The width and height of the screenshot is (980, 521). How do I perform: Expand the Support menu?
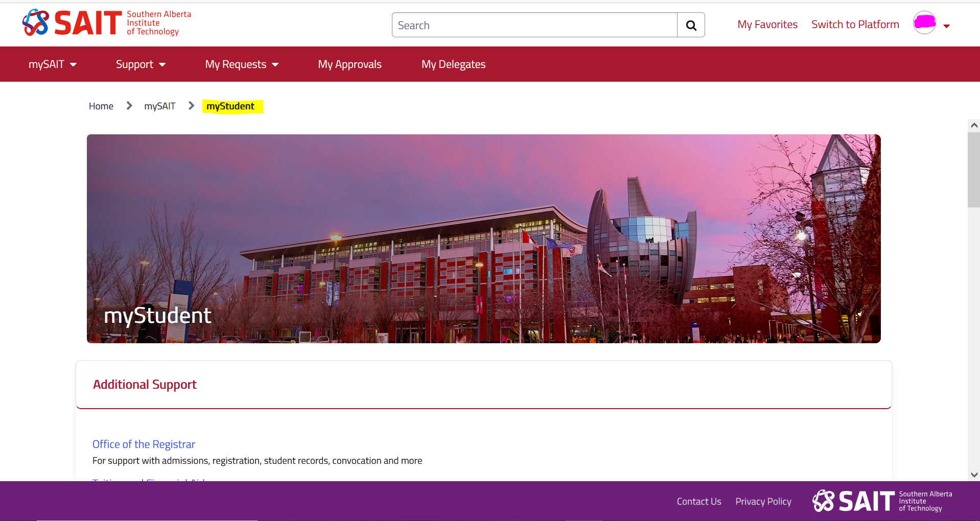pyautogui.click(x=141, y=64)
